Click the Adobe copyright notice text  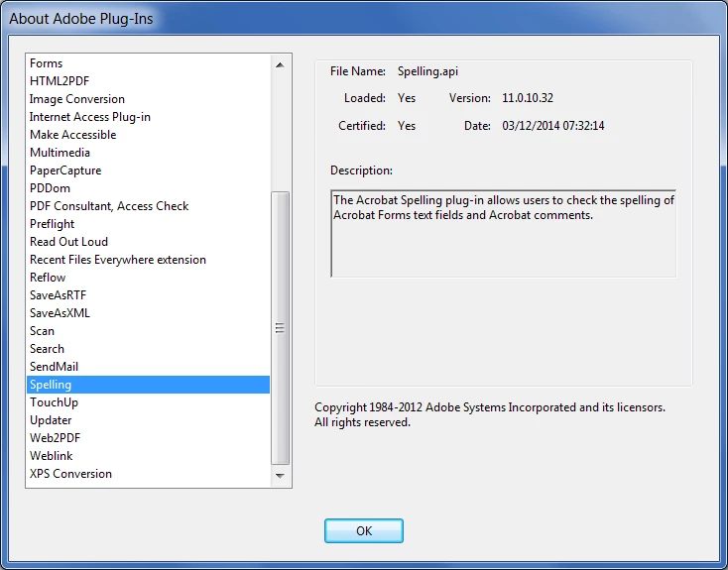point(490,414)
